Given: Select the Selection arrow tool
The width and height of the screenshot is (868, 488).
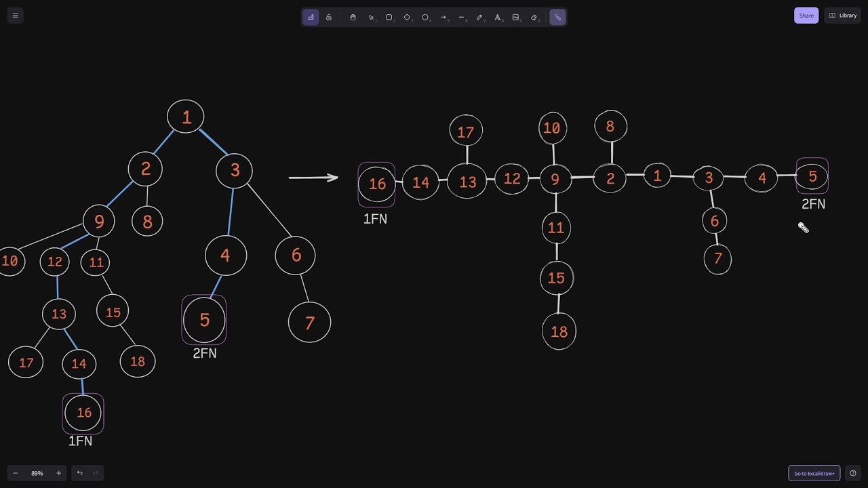Looking at the screenshot, I should point(371,17).
